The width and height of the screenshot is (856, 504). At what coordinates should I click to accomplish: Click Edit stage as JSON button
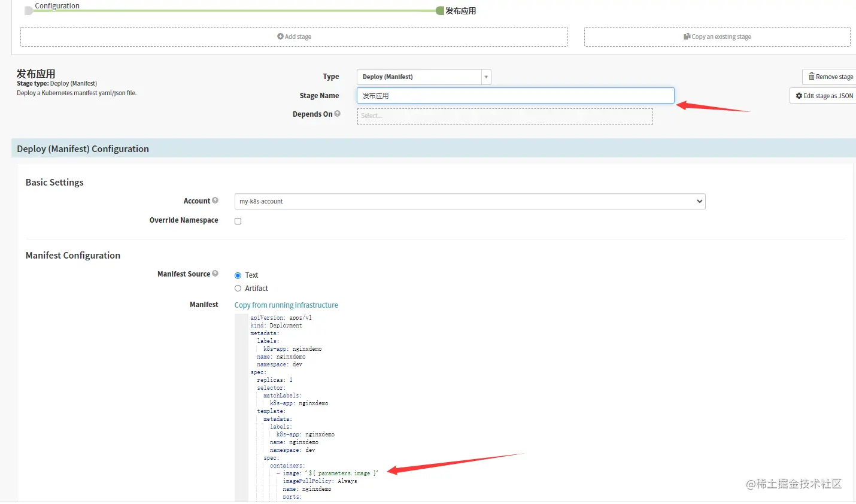[824, 96]
